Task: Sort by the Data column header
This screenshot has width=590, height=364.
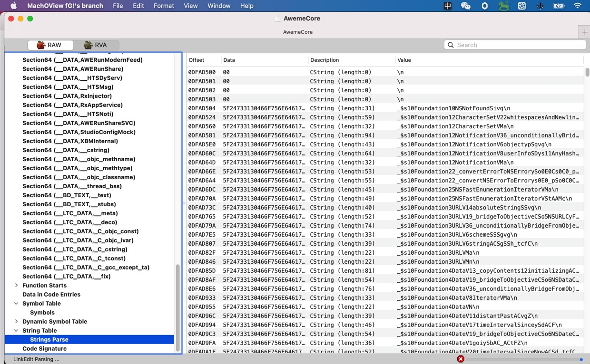Action: point(265,60)
